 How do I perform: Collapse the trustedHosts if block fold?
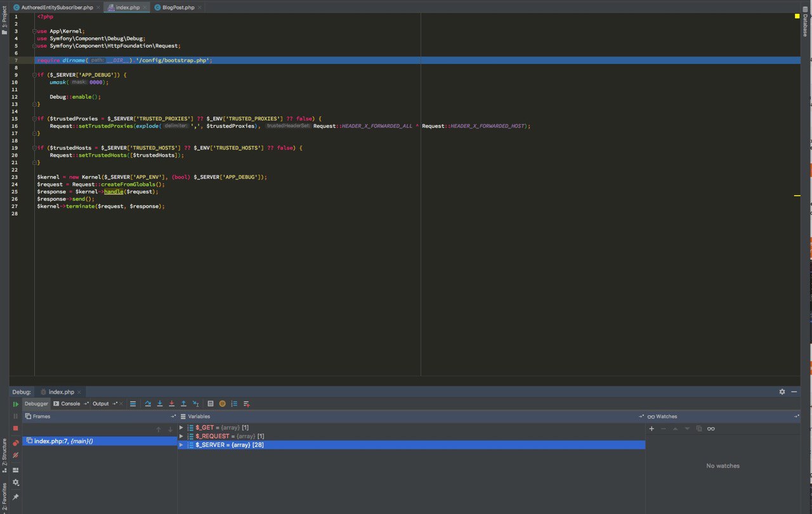[x=36, y=148]
